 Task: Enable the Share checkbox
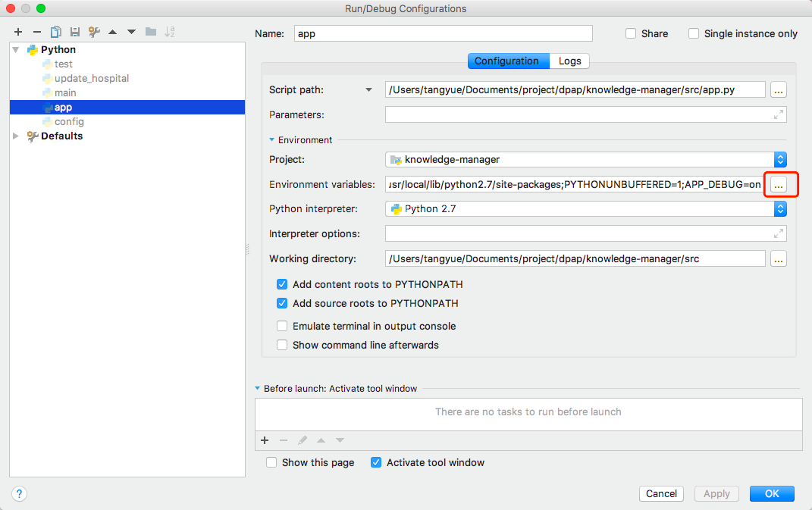click(630, 33)
